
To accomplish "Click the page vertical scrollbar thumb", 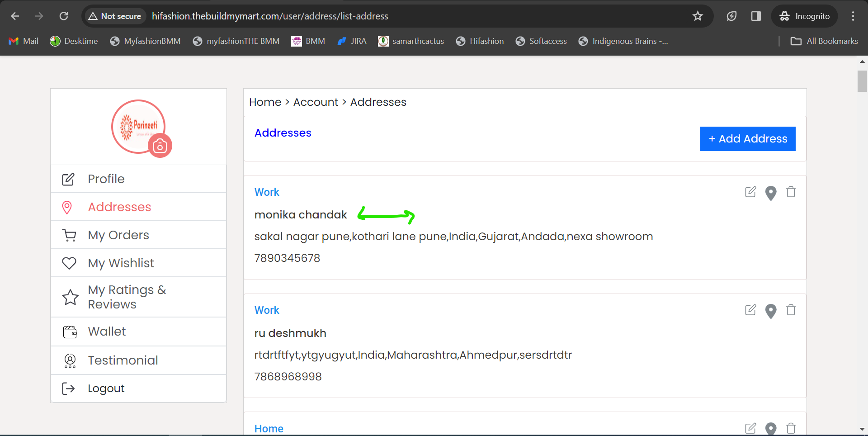I will (x=862, y=81).
